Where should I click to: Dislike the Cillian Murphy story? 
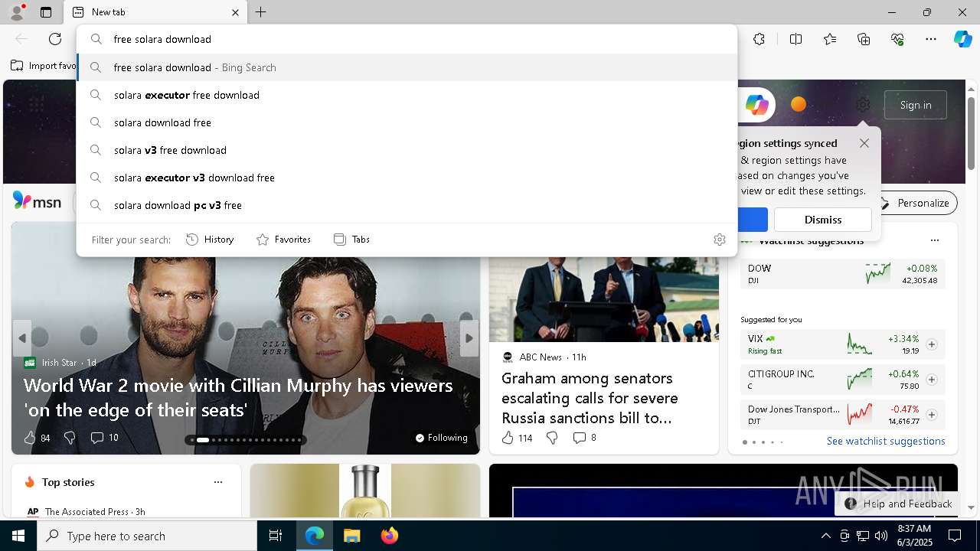[70, 438]
